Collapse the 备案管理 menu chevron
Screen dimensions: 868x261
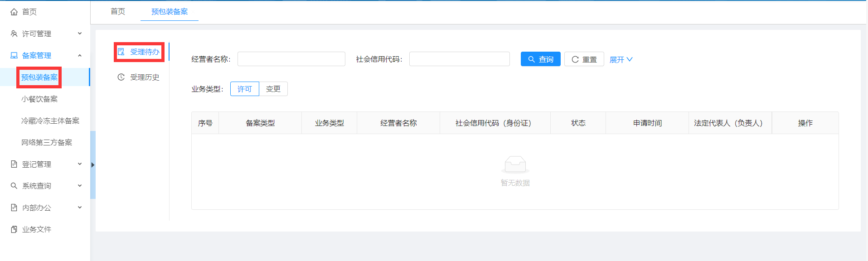[x=80, y=55]
